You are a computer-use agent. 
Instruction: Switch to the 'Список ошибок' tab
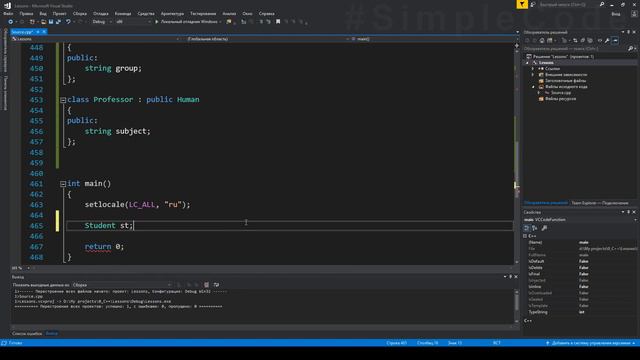coord(27,334)
